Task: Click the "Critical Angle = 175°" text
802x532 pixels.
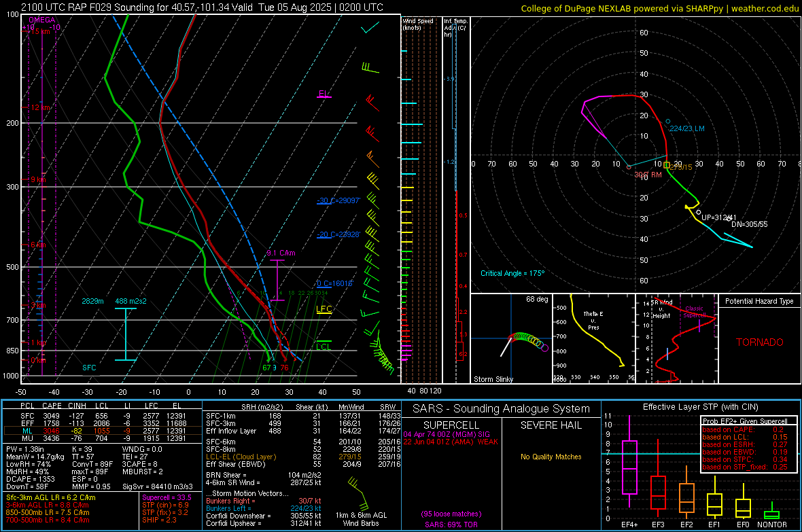Action: [x=512, y=273]
